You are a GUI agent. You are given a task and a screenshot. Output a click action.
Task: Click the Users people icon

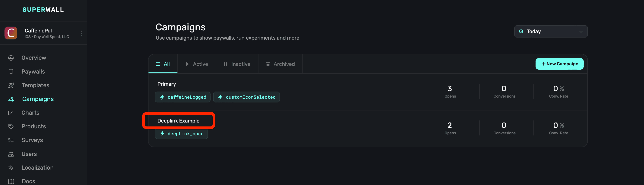[11, 154]
